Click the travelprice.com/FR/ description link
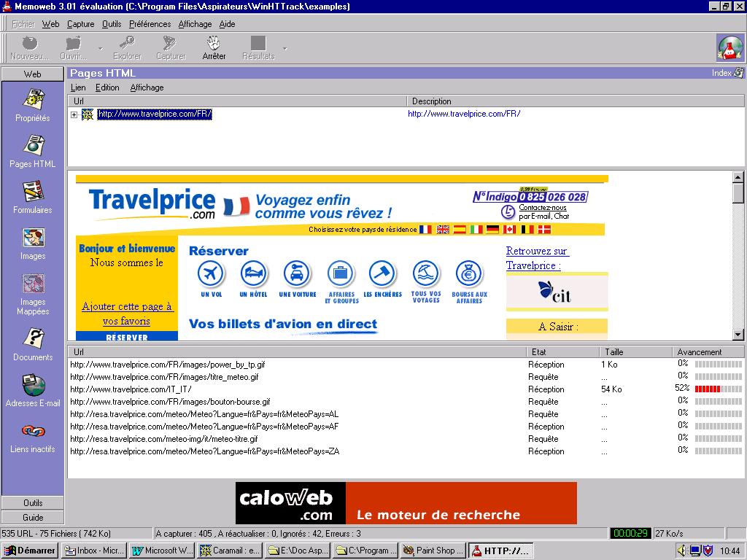 pyautogui.click(x=464, y=114)
